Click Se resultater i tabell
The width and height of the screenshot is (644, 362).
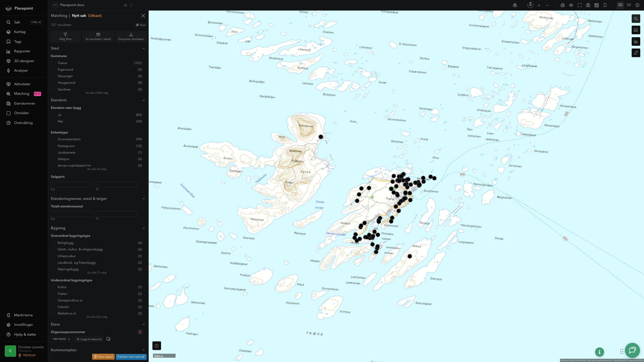tap(98, 37)
